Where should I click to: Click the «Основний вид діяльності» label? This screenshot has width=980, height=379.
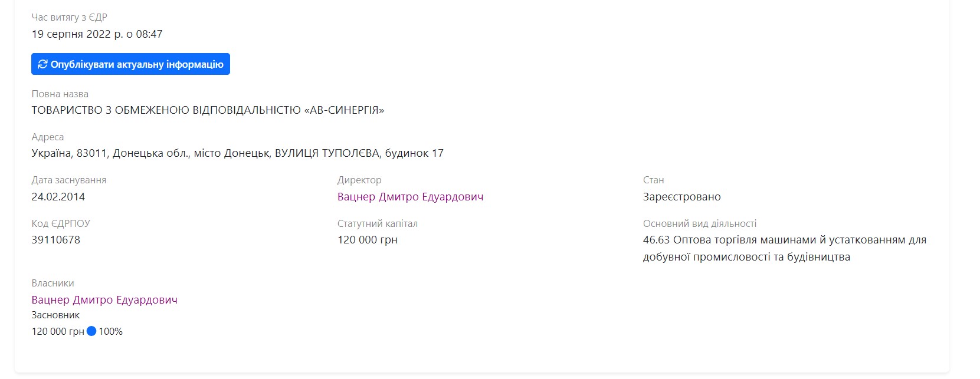coord(699,224)
